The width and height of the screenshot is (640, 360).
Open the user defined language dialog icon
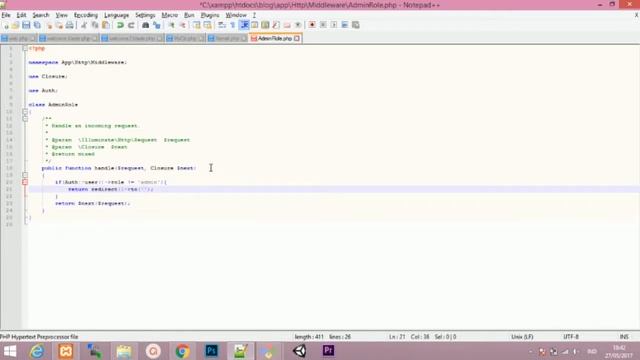255,25
